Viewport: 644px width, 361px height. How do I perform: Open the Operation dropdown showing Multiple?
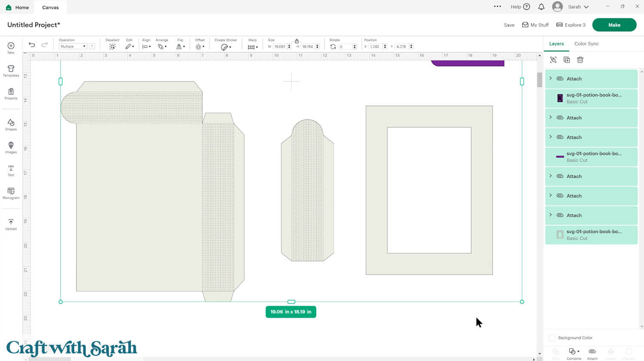click(73, 46)
